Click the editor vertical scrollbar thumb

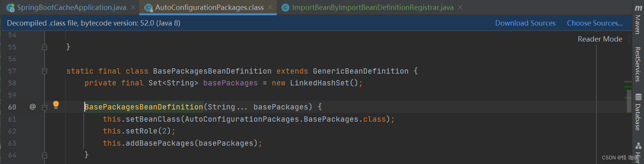[x=629, y=101]
